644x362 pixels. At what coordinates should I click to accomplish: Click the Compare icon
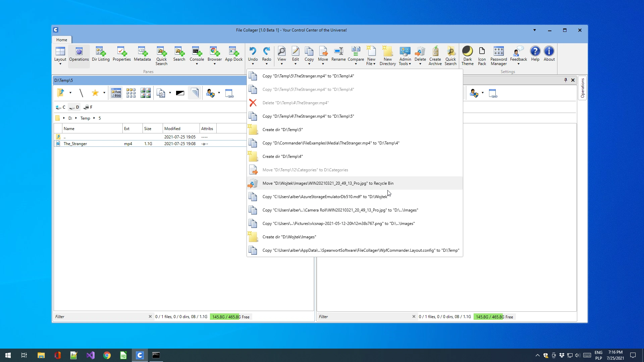click(356, 51)
